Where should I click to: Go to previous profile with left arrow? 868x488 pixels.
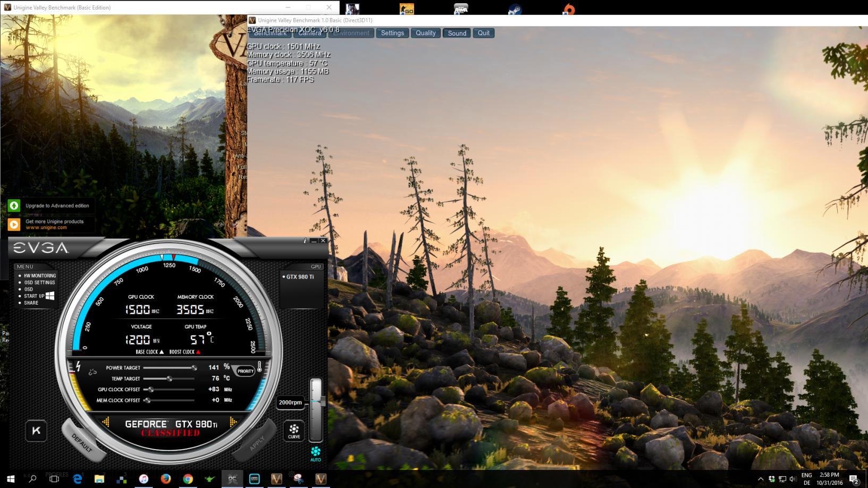106,422
